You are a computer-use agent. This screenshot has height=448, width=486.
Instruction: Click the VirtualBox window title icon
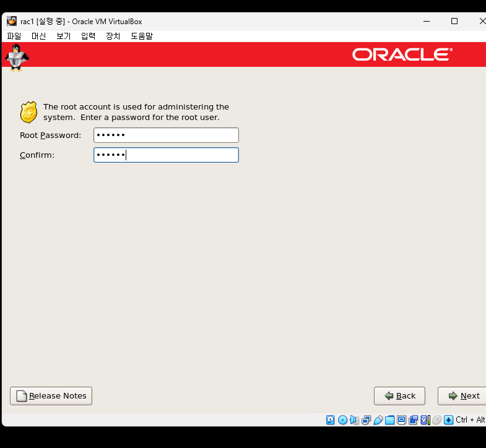12,21
